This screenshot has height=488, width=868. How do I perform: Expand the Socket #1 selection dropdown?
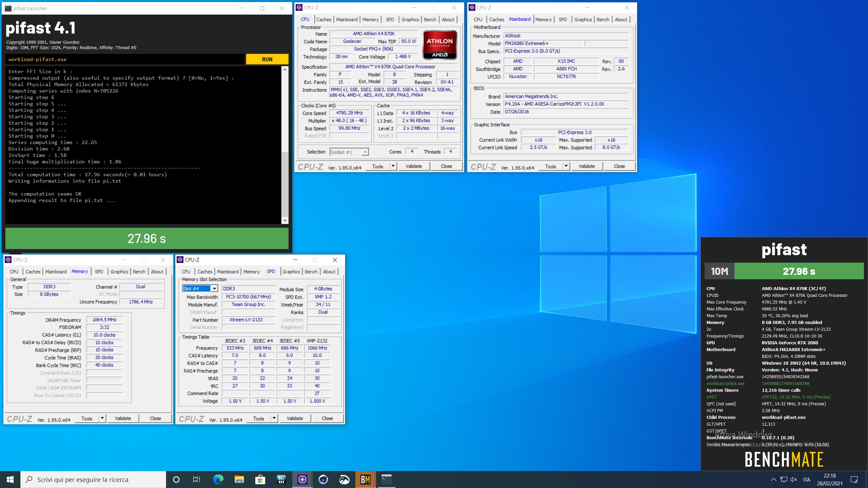[x=365, y=152]
